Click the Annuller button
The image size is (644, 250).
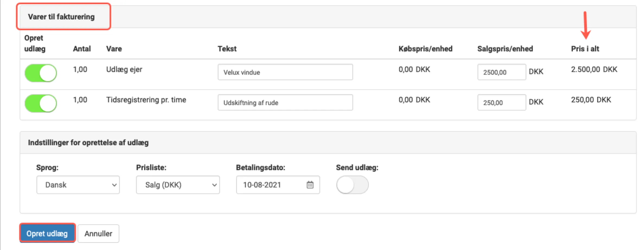click(98, 233)
